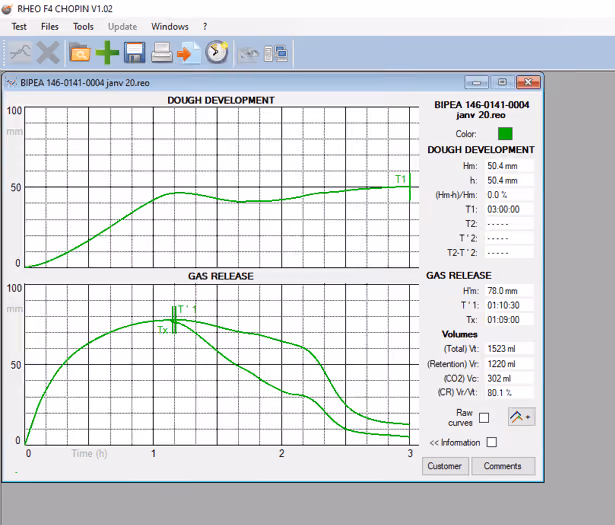Open the Test menu
615x525 pixels.
(x=19, y=27)
